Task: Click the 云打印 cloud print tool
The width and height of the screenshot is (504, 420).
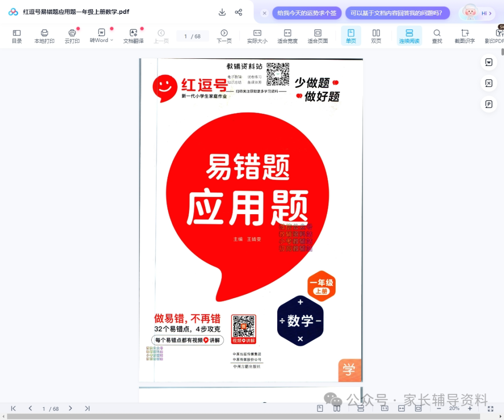Action: [x=72, y=36]
